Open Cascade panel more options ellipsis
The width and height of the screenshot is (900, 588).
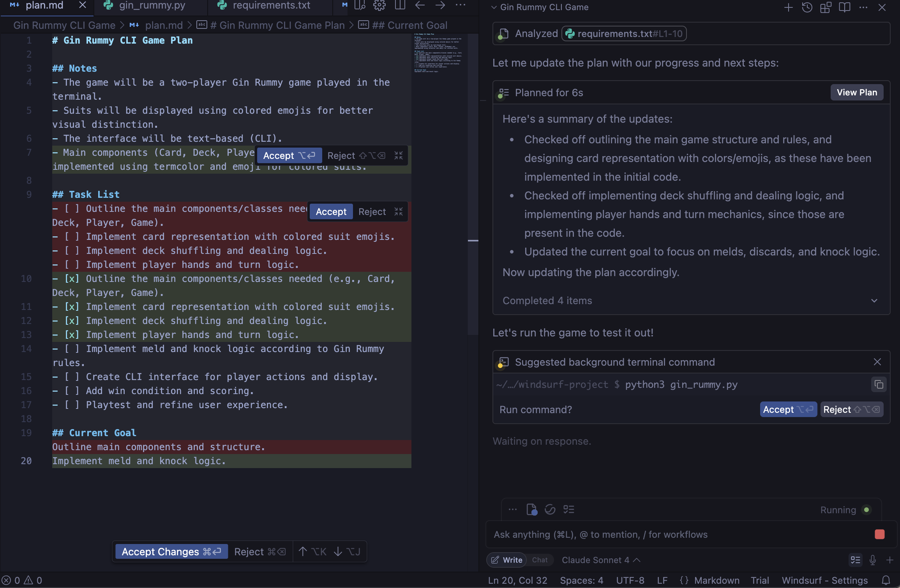pyautogui.click(x=863, y=7)
